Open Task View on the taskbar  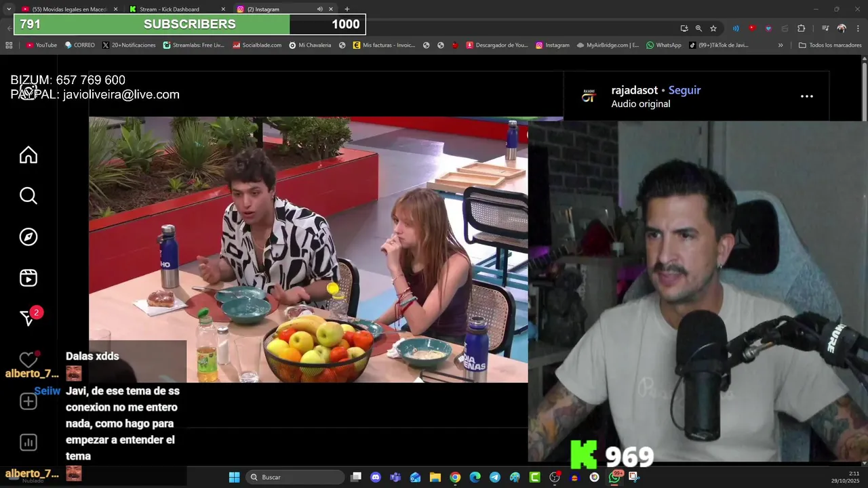[x=356, y=477]
